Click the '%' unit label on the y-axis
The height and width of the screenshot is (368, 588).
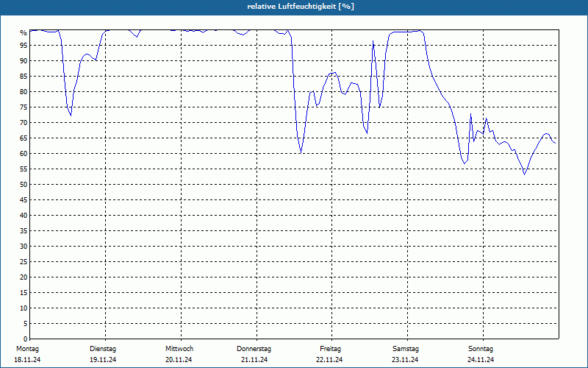(24, 33)
